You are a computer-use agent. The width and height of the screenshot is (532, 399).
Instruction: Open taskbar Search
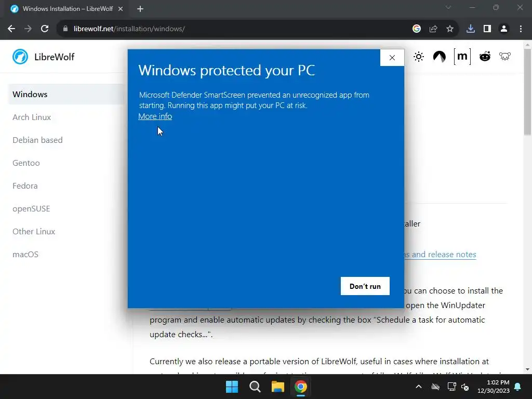pyautogui.click(x=255, y=387)
